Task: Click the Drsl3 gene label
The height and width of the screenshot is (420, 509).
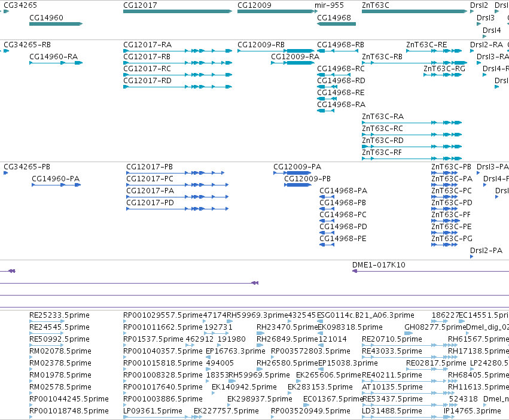Action: (x=486, y=18)
